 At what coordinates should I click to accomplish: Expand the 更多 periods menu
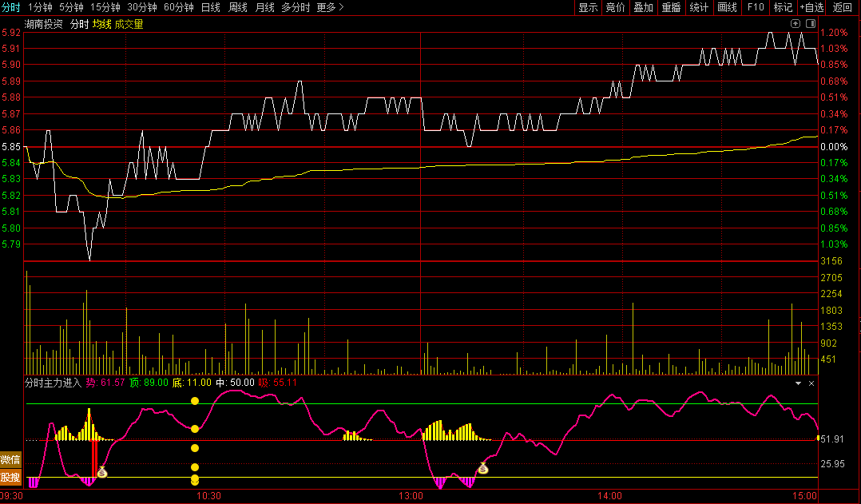point(330,7)
